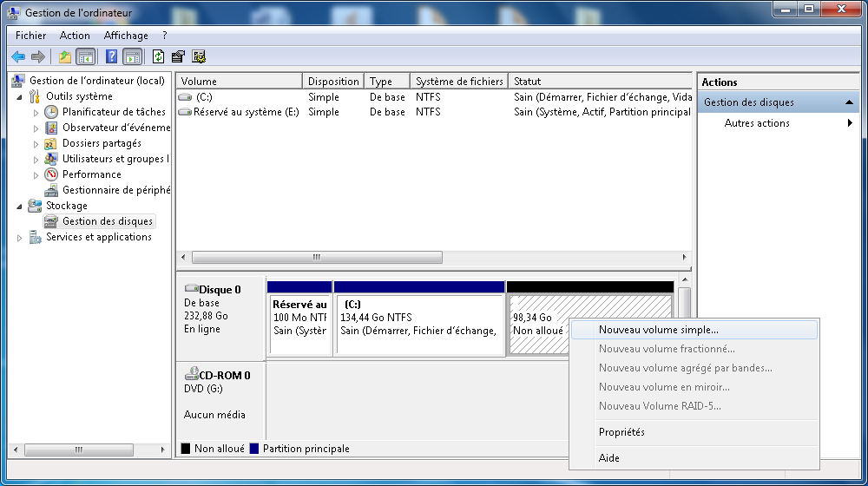This screenshot has height=486, width=868.
Task: Click the CD-ROM 0 drive icon
Action: click(192, 374)
